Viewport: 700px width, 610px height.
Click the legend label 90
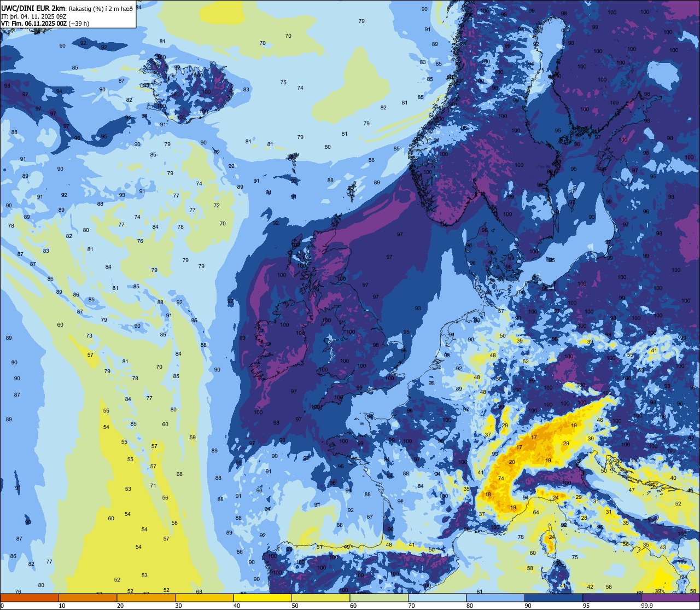[528, 606]
